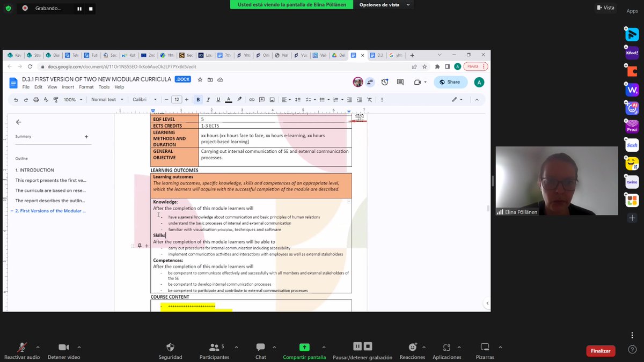Click the cloud document status icon

click(221, 79)
